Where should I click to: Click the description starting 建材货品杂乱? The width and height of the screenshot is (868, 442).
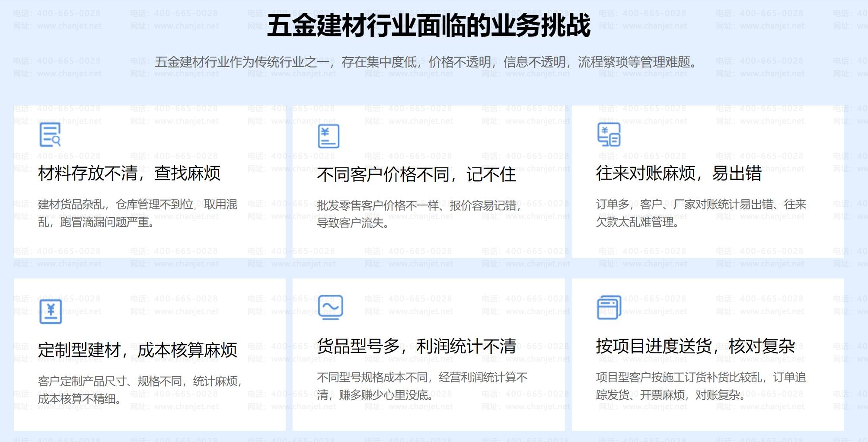point(137,213)
